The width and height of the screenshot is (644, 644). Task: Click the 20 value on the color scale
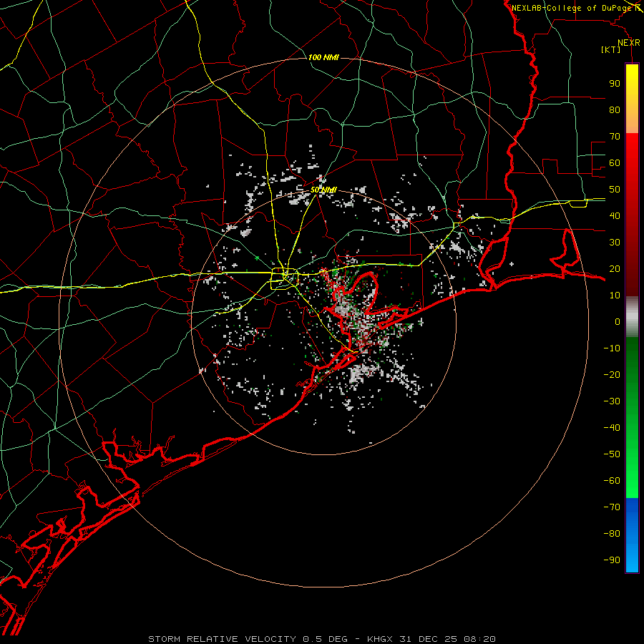tap(615, 269)
